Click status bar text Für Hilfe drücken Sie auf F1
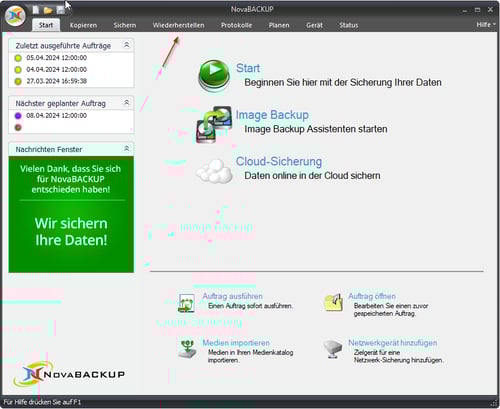The height and width of the screenshot is (409, 500). point(42,402)
